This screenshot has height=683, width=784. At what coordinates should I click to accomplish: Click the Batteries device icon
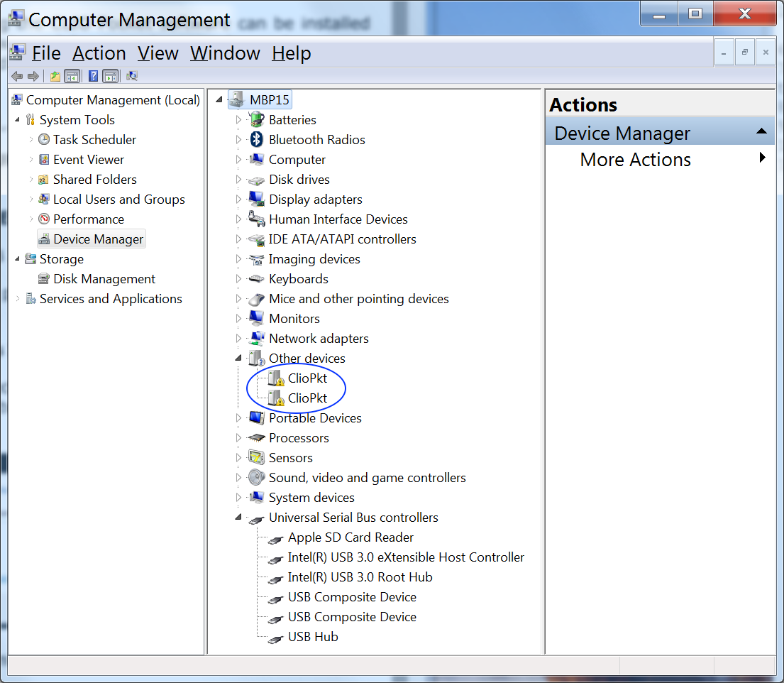click(x=257, y=119)
